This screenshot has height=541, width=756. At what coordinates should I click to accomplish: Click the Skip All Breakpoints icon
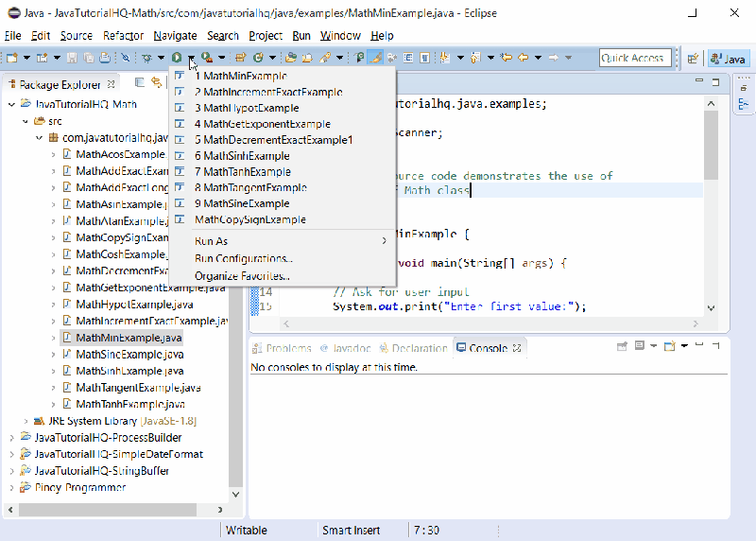pos(126,58)
